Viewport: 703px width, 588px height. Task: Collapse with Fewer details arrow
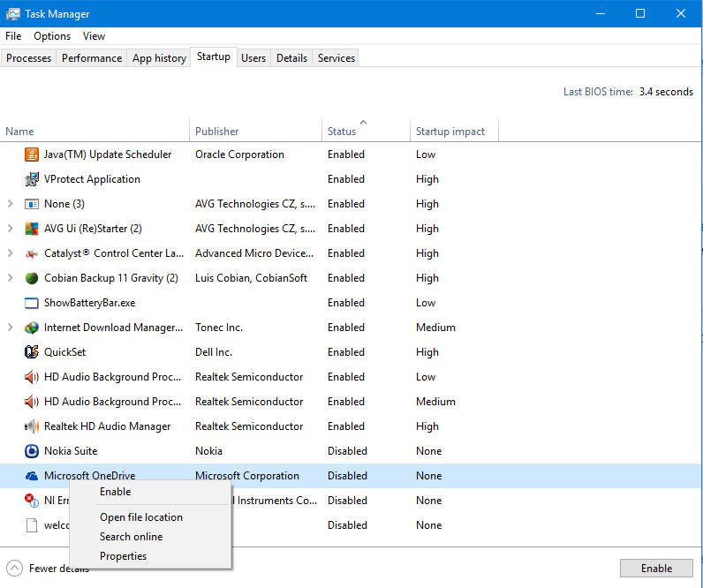[x=14, y=569]
